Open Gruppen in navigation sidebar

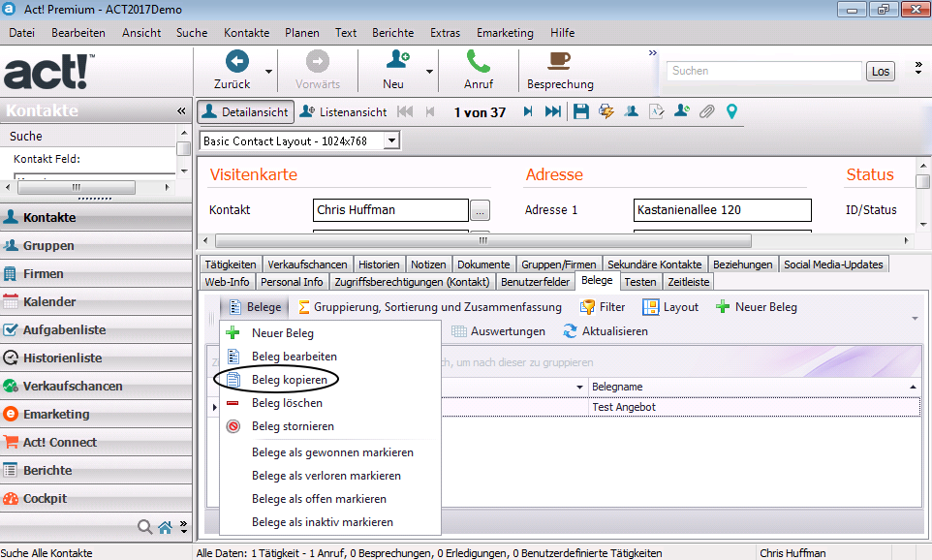(x=96, y=245)
